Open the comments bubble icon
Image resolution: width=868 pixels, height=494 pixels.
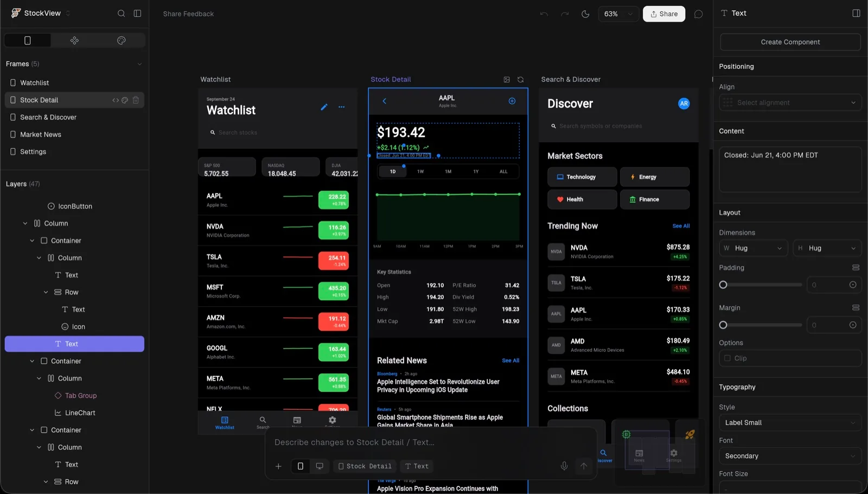pyautogui.click(x=699, y=14)
